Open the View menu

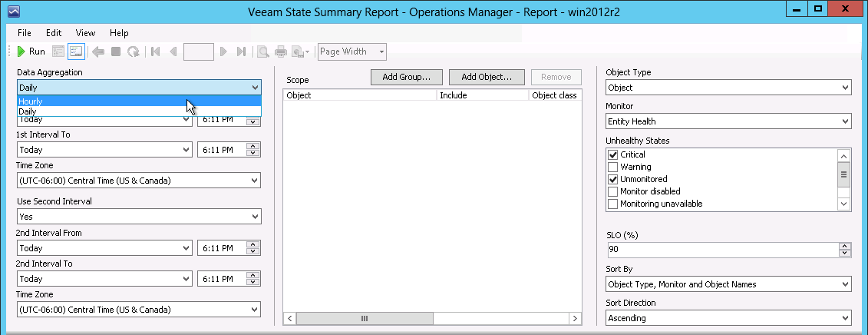[85, 33]
